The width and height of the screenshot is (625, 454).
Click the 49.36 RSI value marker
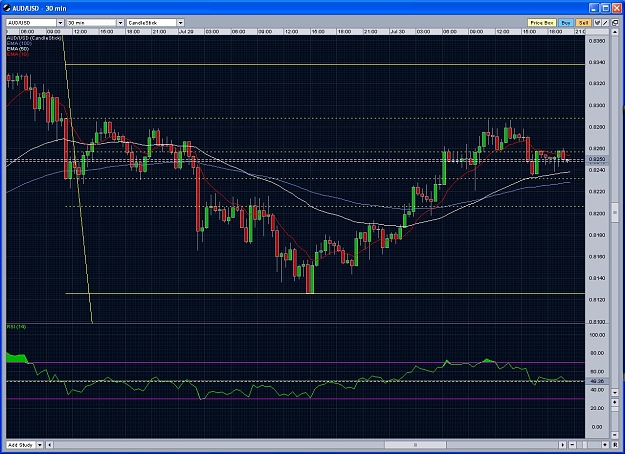(597, 381)
